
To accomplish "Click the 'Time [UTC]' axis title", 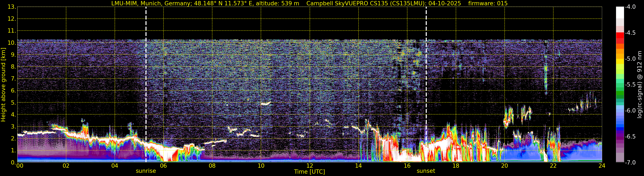I will [x=310, y=172].
